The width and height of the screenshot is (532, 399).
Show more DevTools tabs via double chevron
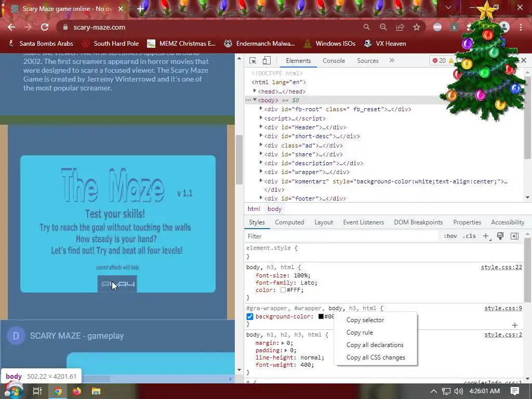392,60
